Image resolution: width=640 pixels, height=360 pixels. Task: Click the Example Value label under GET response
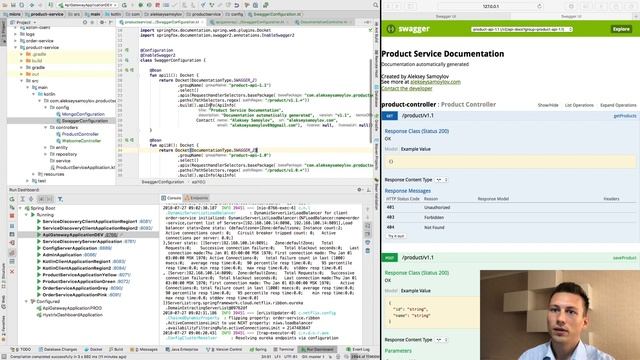416,149
